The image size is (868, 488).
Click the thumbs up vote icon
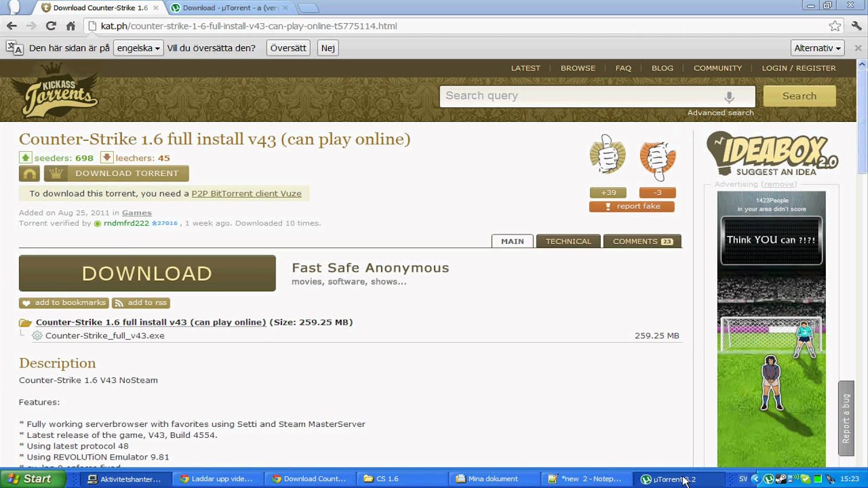(608, 156)
